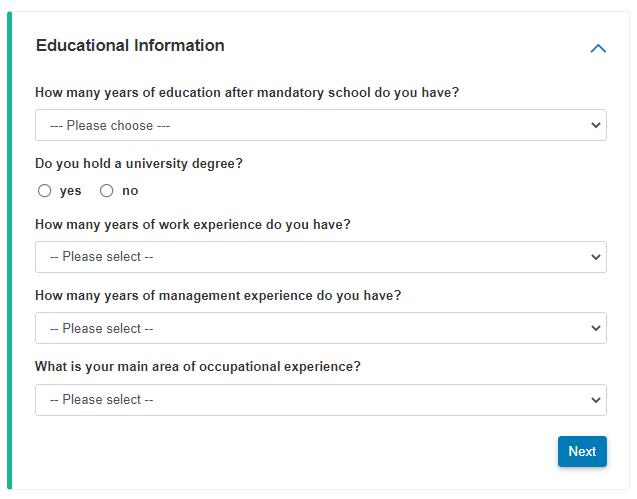
Task: Click the management experience question label
Action: 218,296
